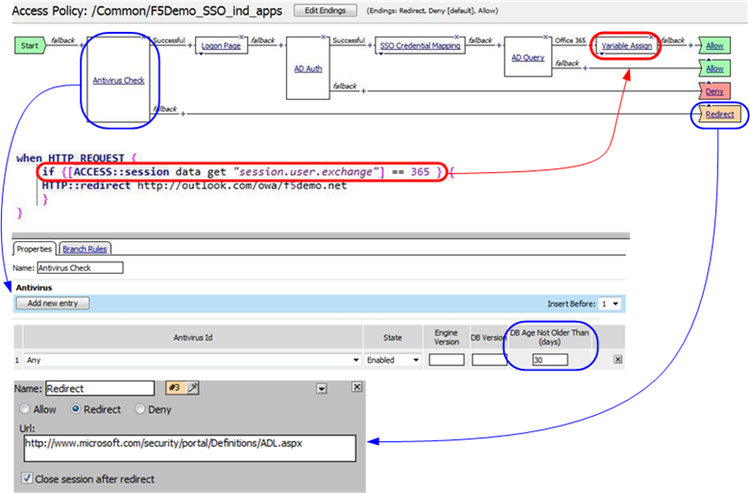Open the AD Query policy item
The height and width of the screenshot is (494, 750).
coord(528,57)
